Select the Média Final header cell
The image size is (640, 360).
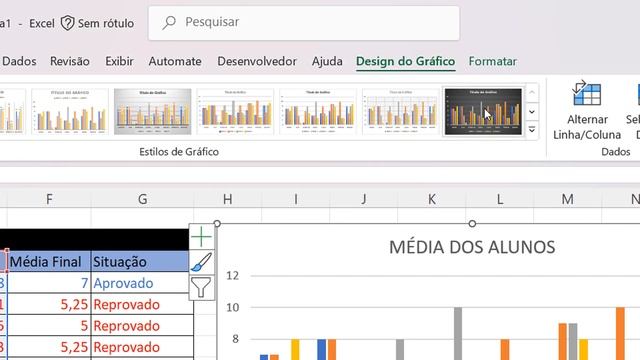pos(49,261)
